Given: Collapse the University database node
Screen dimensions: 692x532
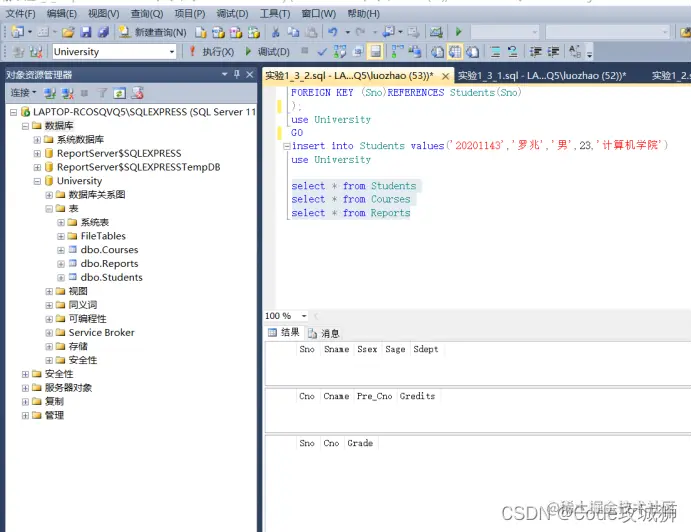Looking at the screenshot, I should coord(37,181).
